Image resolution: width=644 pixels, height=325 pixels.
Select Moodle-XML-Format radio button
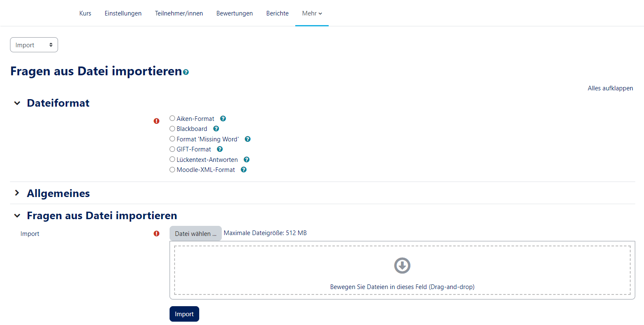point(172,170)
